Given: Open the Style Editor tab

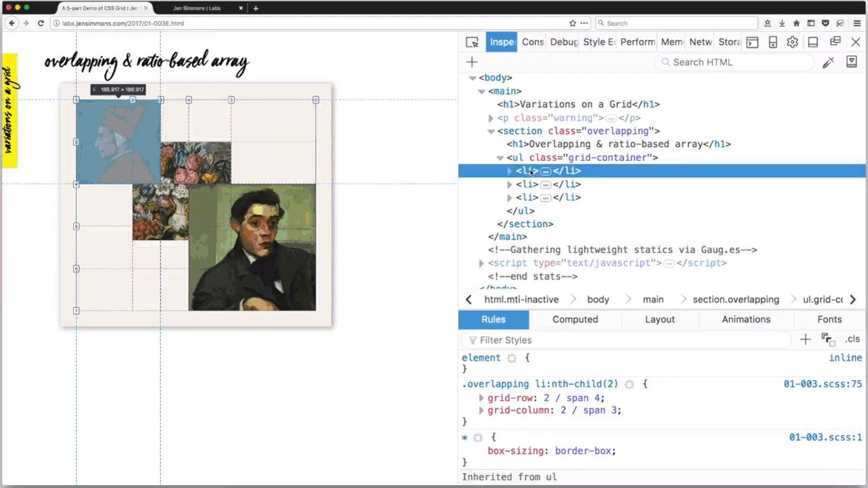Looking at the screenshot, I should tap(599, 42).
